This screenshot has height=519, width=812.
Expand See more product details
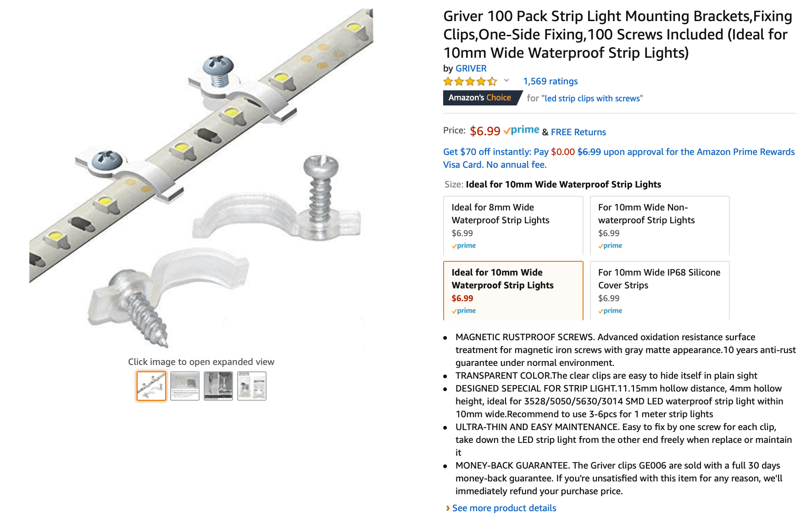click(504, 508)
